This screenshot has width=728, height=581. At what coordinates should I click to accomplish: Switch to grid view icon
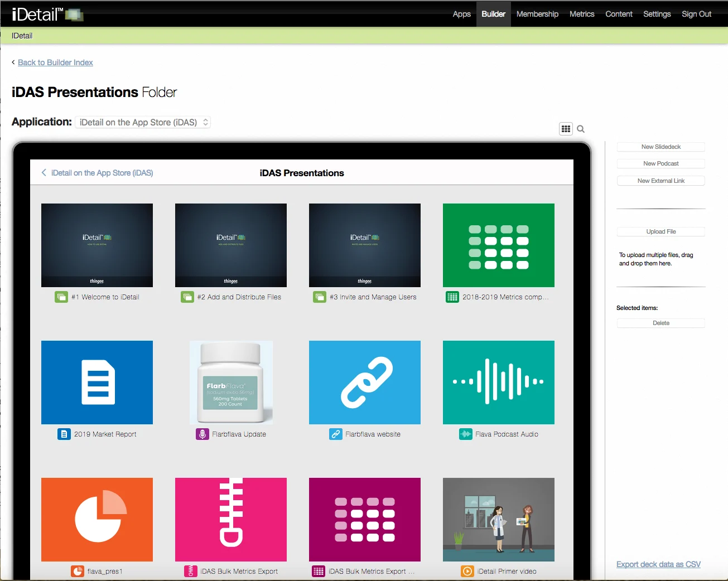coord(566,129)
